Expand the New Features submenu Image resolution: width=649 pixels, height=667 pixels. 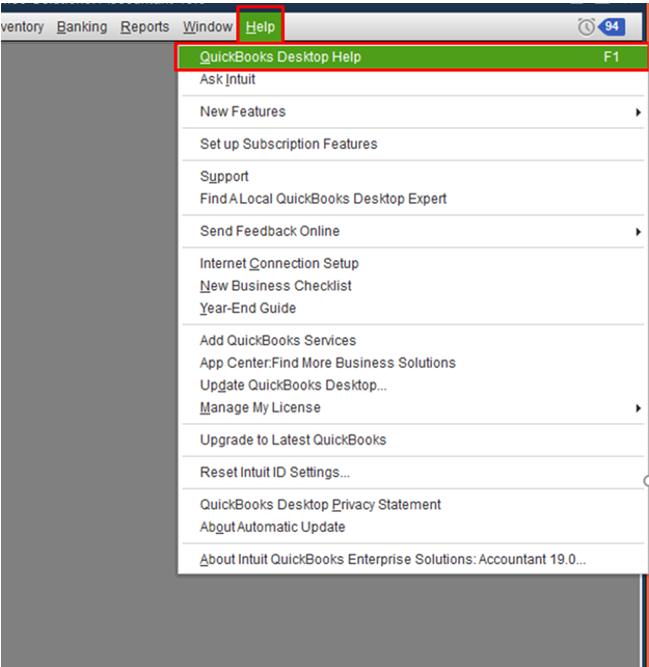[412, 112]
